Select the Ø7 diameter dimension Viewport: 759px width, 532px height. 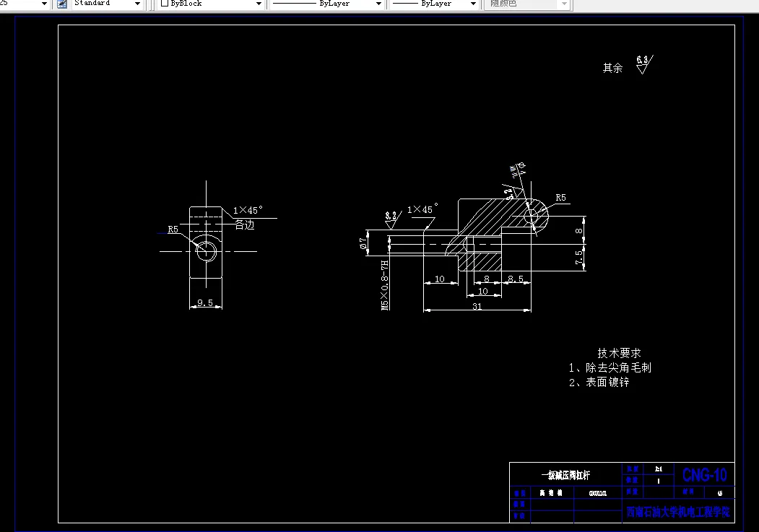click(x=363, y=243)
